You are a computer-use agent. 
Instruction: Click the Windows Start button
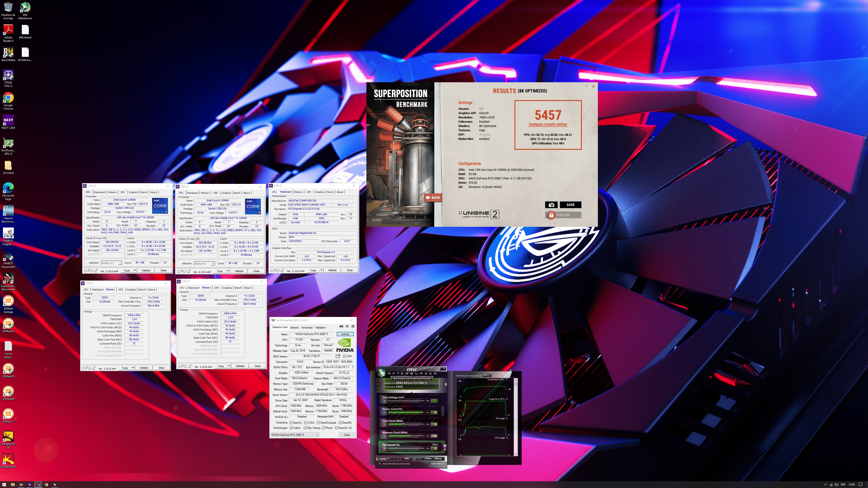4,485
